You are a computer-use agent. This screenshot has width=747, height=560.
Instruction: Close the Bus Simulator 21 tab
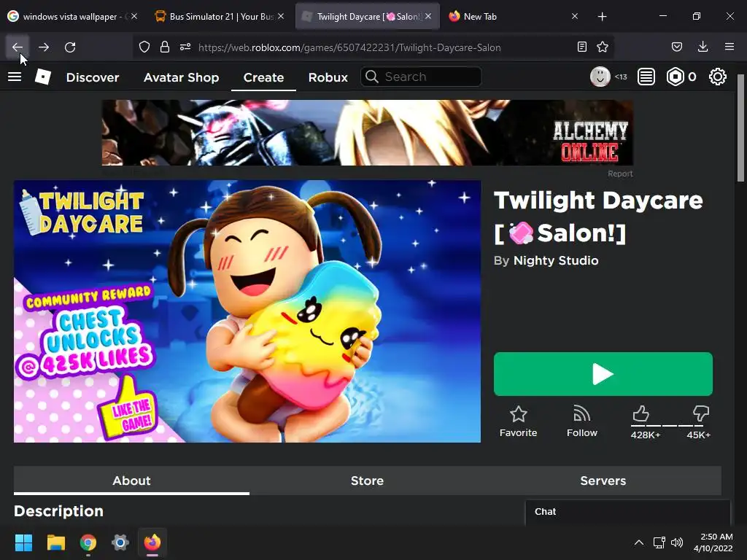click(281, 16)
